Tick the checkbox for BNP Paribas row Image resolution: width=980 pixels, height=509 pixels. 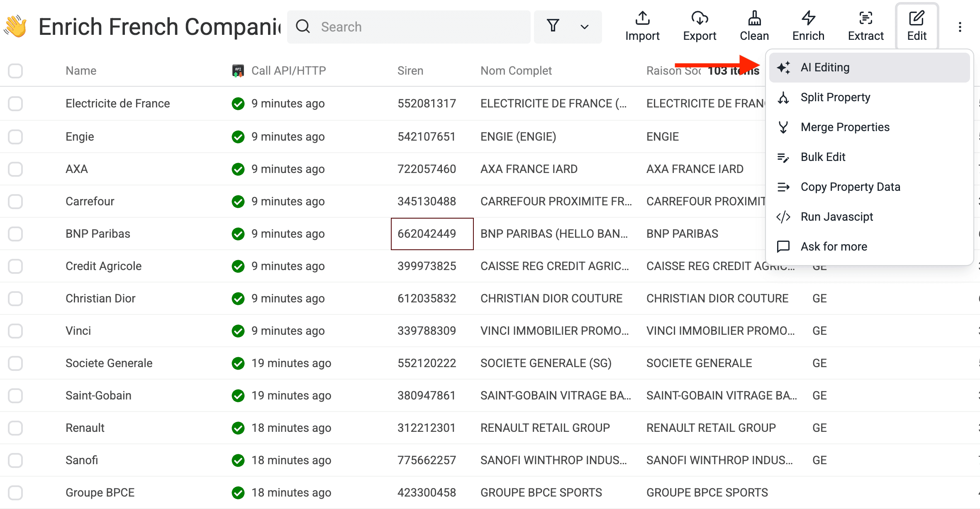click(15, 234)
